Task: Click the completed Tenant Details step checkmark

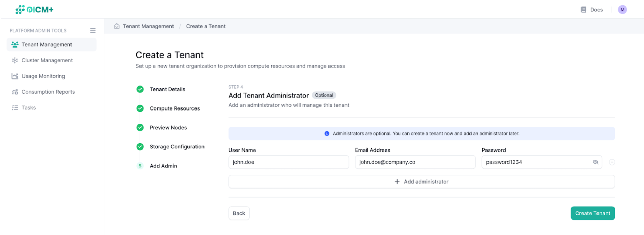Action: point(140,89)
